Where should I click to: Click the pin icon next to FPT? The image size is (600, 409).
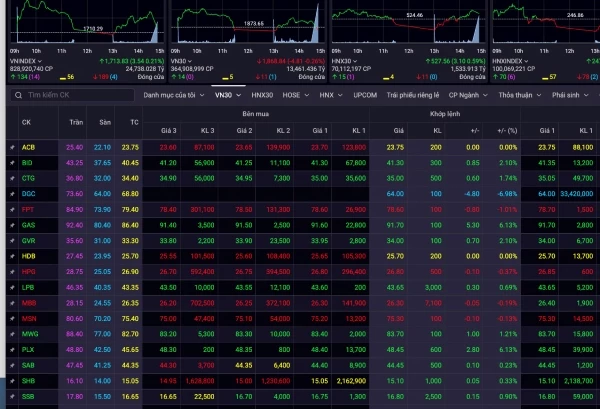coord(10,209)
